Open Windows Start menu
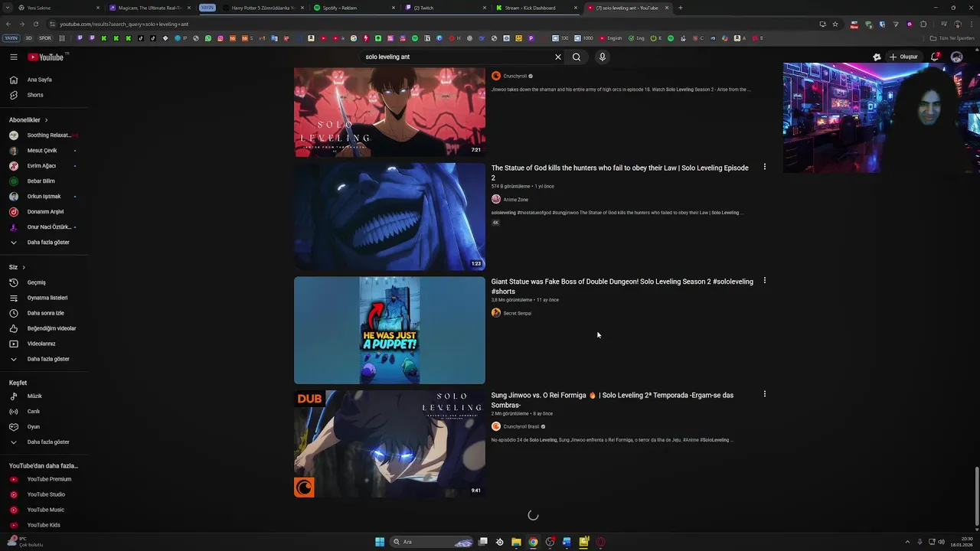 pos(380,542)
